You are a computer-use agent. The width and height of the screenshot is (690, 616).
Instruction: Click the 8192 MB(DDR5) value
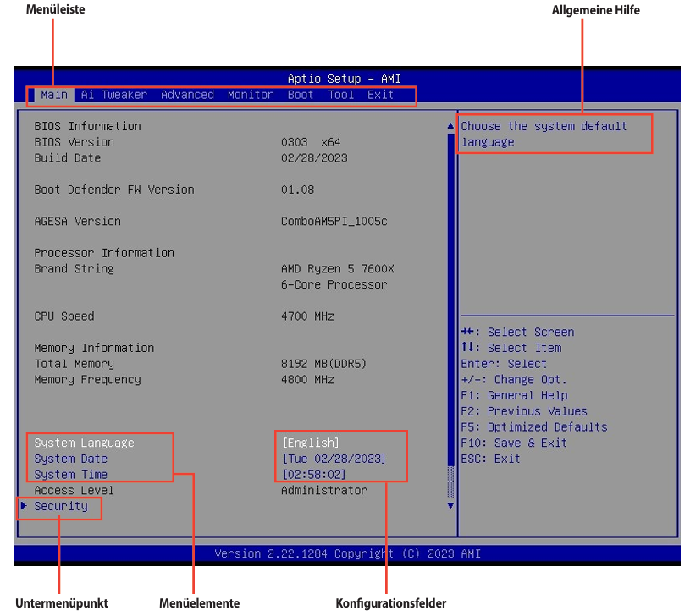tap(324, 364)
